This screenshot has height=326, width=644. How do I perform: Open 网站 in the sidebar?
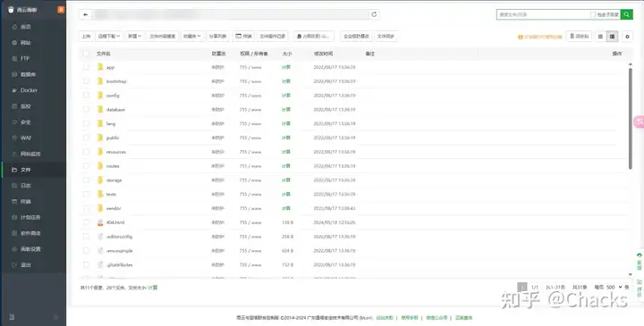point(33,43)
